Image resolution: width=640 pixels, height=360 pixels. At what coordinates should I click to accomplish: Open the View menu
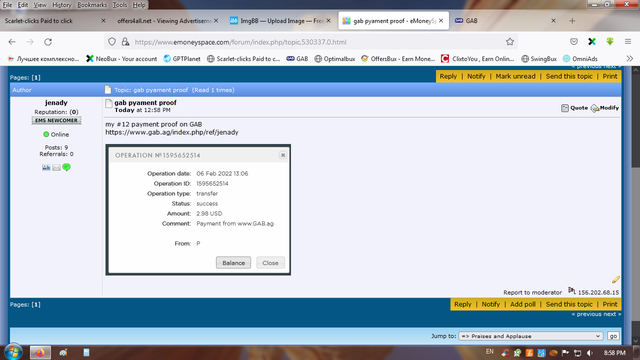(x=40, y=5)
